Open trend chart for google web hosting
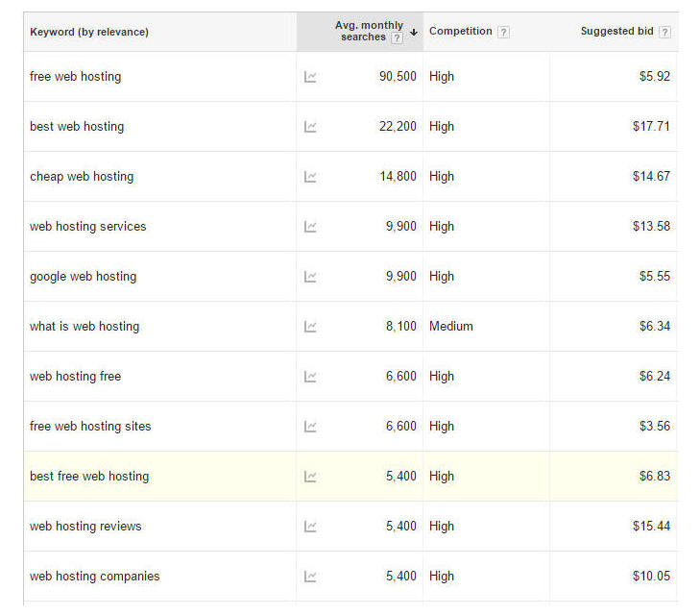 click(310, 277)
